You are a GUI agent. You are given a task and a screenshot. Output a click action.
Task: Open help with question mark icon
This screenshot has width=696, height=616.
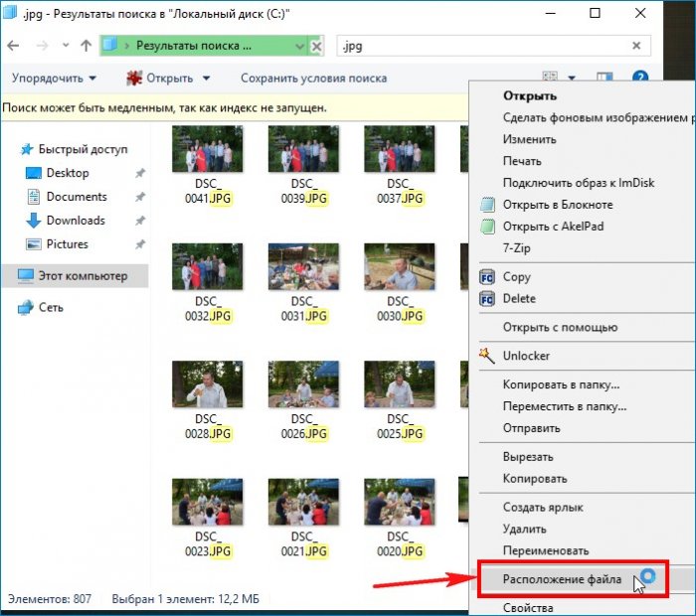[640, 77]
